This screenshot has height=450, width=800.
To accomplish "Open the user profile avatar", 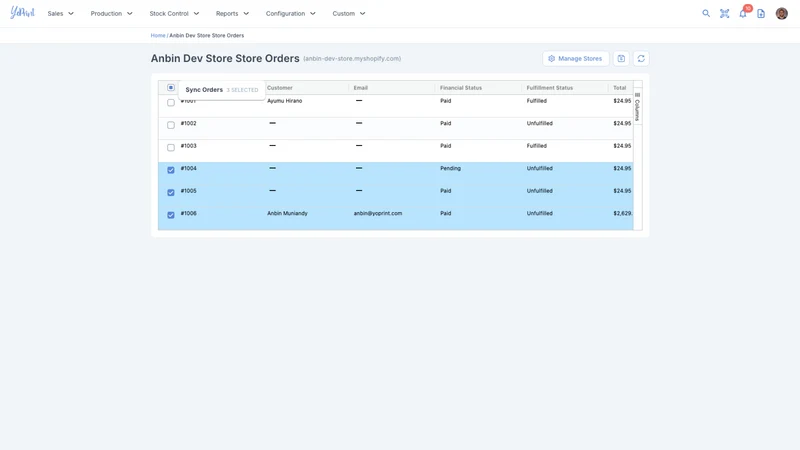I will click(x=782, y=14).
